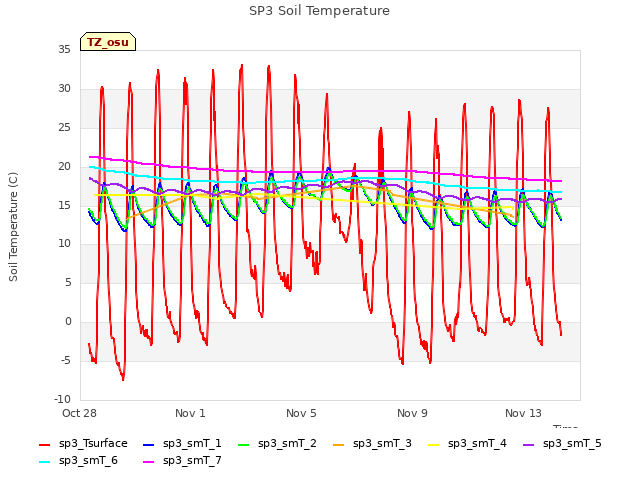Click the magenta sp3_smT_7 legend swatch
Viewport: 640px width, 480px height.
(149, 462)
